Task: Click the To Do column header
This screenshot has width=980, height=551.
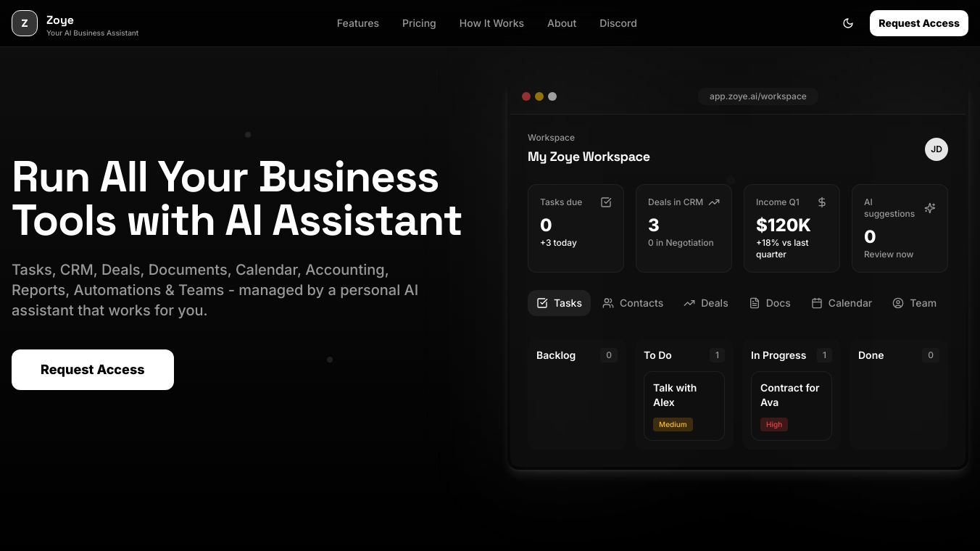Action: click(x=657, y=355)
